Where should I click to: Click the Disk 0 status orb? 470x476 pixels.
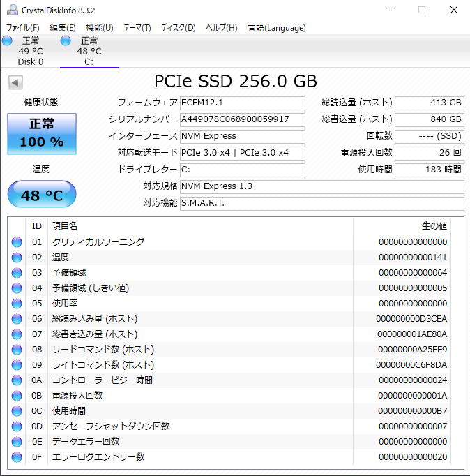[x=7, y=41]
